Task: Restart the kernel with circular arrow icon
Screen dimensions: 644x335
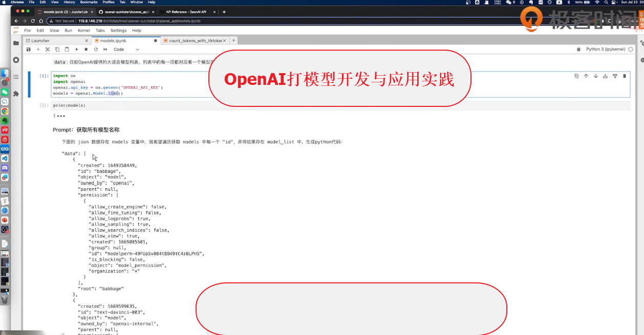Action: click(96, 50)
